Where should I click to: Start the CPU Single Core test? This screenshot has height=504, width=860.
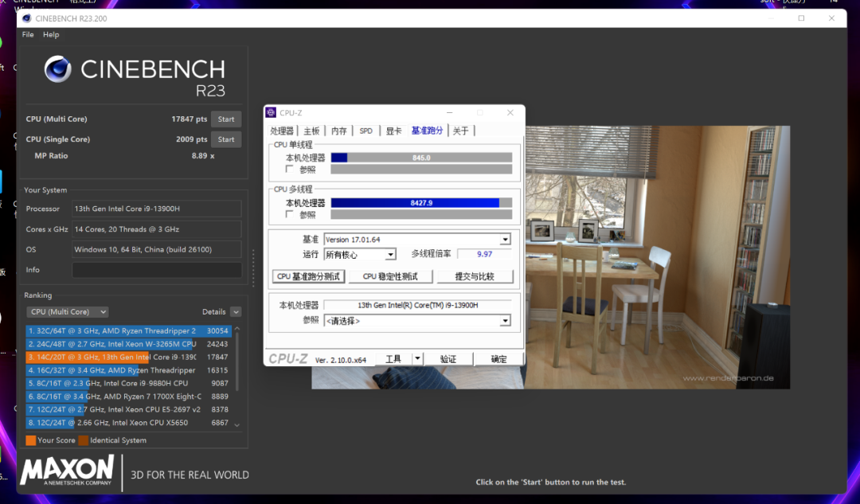(x=226, y=139)
